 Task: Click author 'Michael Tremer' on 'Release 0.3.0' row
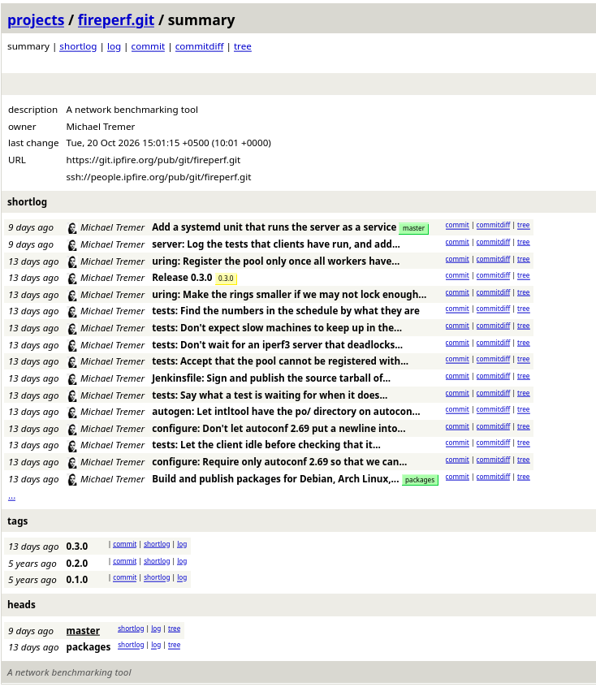coord(113,278)
